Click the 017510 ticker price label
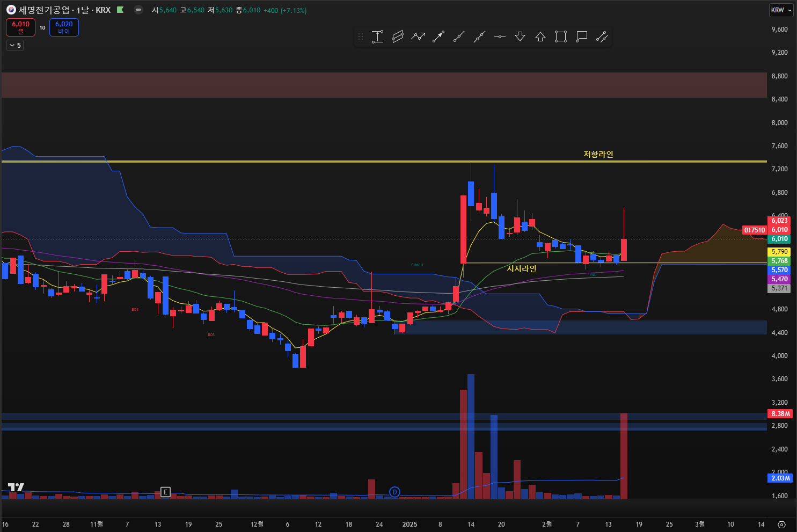Screen dimensions: 797x532 755,230
